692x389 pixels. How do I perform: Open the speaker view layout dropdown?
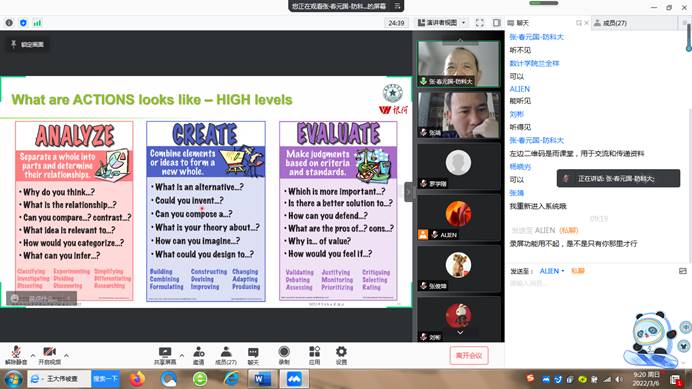tap(441, 23)
